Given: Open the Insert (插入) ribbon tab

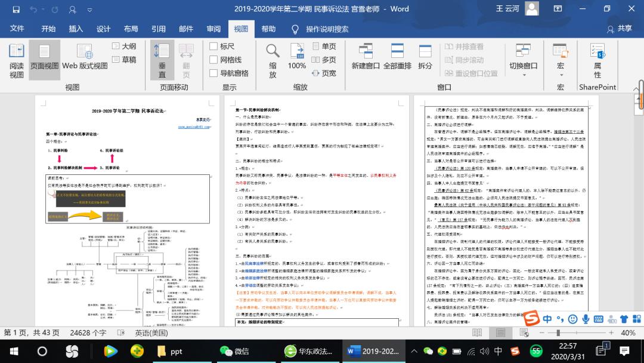Looking at the screenshot, I should [76, 29].
